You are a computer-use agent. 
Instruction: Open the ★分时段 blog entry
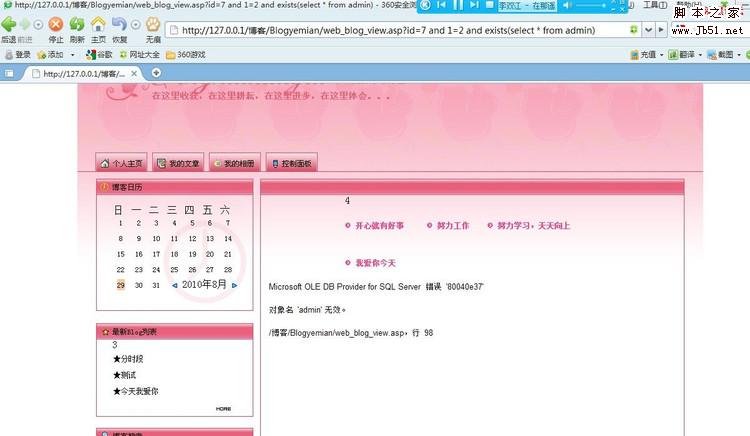(128, 359)
